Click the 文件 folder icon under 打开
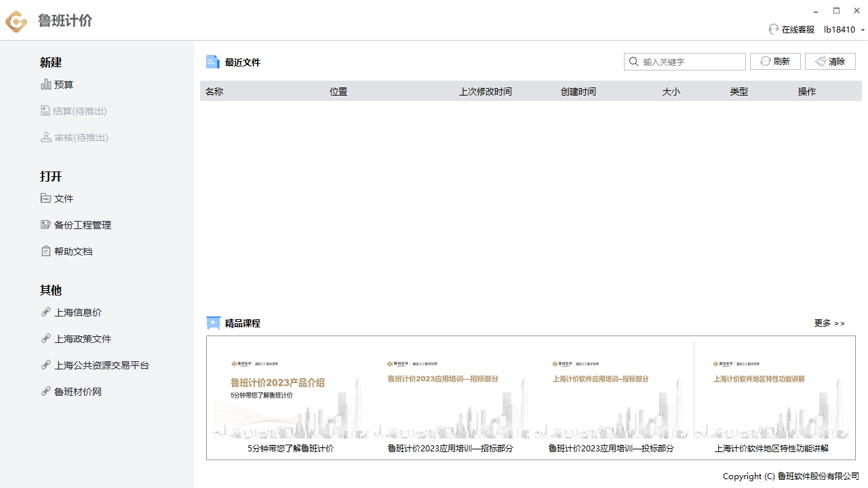This screenshot has width=868, height=488. (46, 199)
